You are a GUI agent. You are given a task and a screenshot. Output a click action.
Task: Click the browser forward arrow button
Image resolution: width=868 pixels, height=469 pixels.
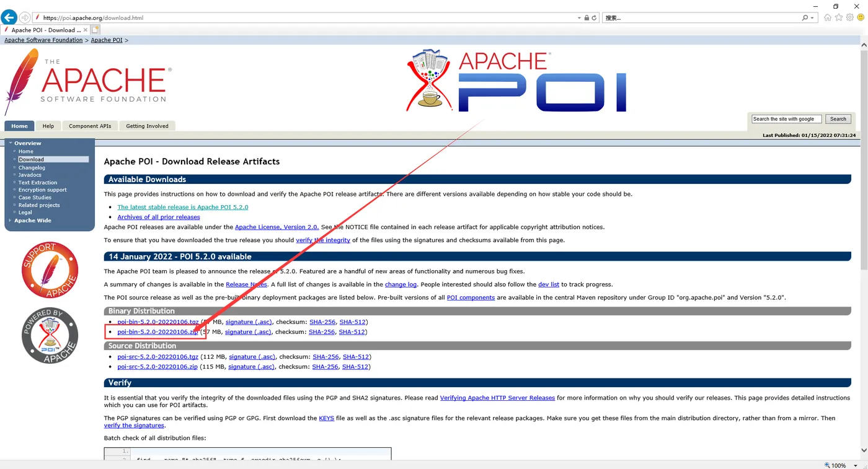point(25,17)
